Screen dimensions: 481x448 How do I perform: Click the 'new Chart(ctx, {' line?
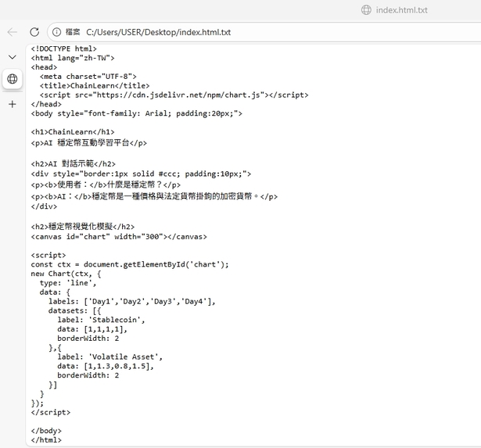click(66, 274)
